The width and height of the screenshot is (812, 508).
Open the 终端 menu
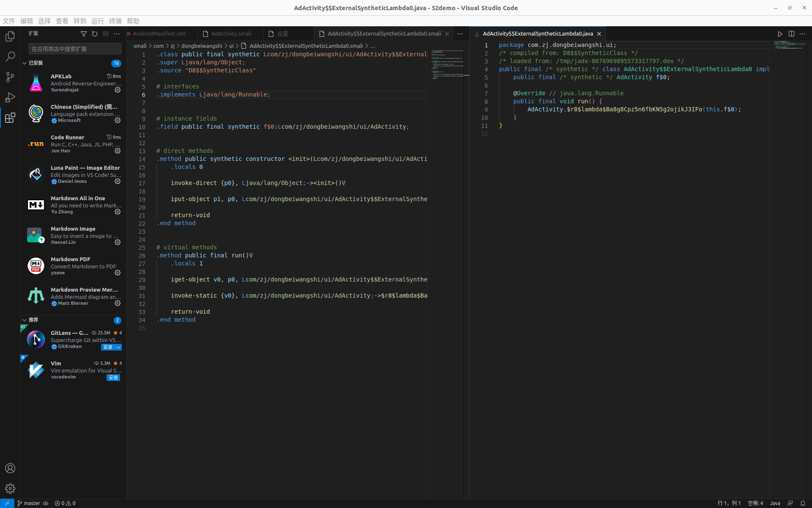(115, 21)
